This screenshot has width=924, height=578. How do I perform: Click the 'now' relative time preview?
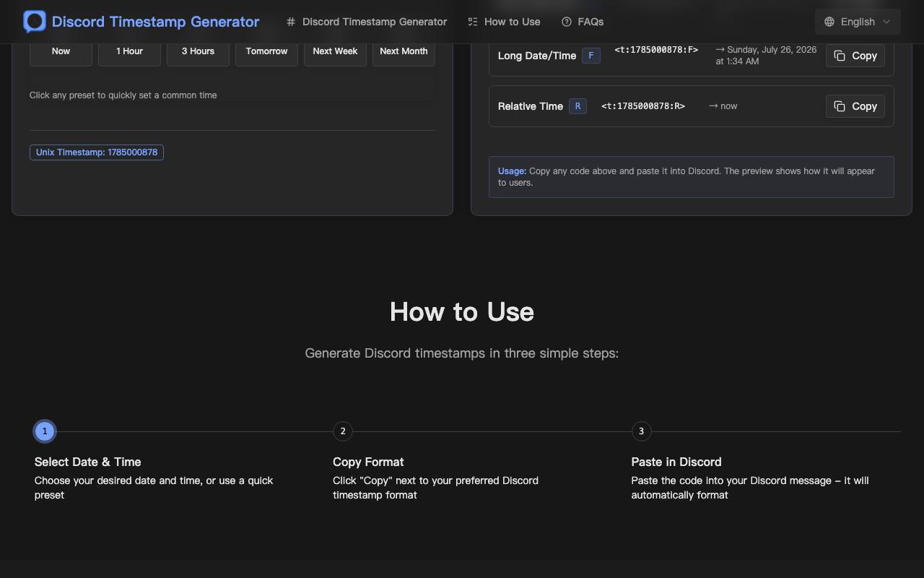coord(723,106)
